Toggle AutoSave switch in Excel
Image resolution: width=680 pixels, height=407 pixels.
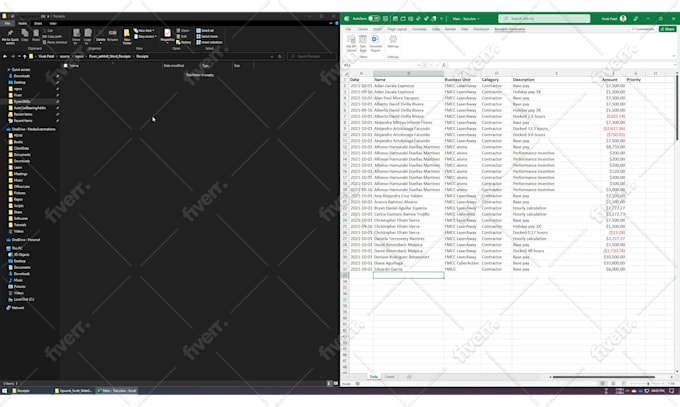[374, 19]
